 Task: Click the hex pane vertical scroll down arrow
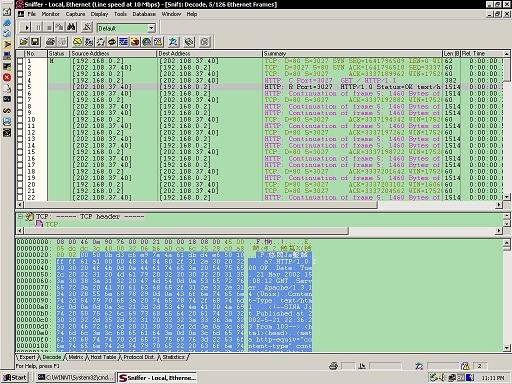click(x=507, y=348)
